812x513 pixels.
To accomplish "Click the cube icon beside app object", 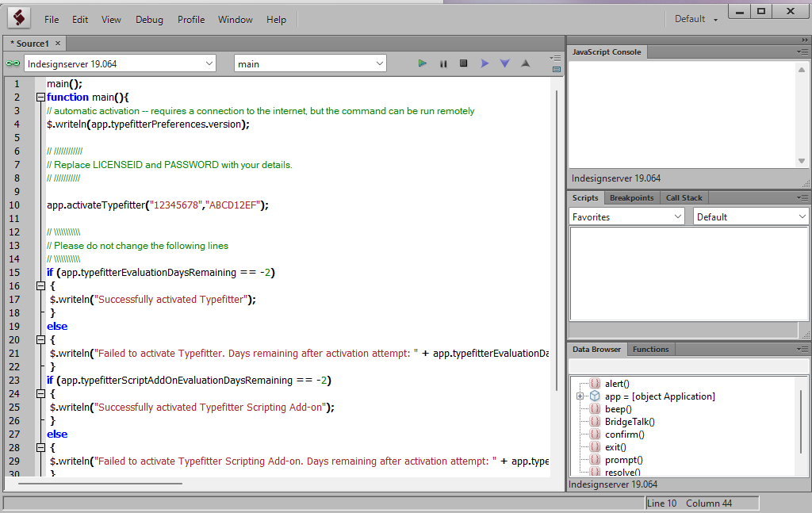I will (595, 396).
